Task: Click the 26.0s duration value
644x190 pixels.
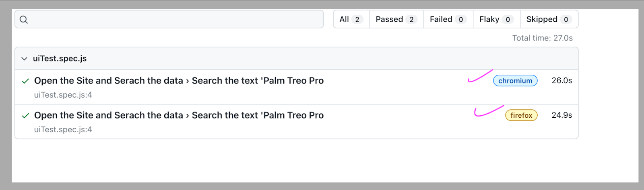Action: 561,81
